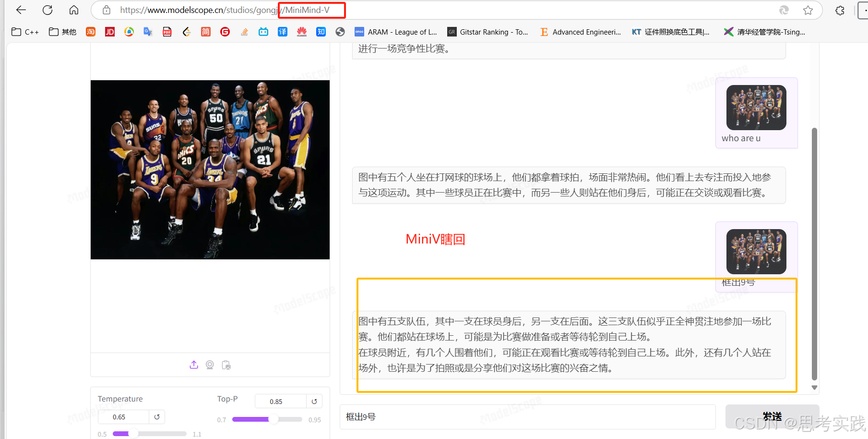The width and height of the screenshot is (868, 439).
Task: Open the Google Translate bookmark icon
Action: tap(147, 32)
